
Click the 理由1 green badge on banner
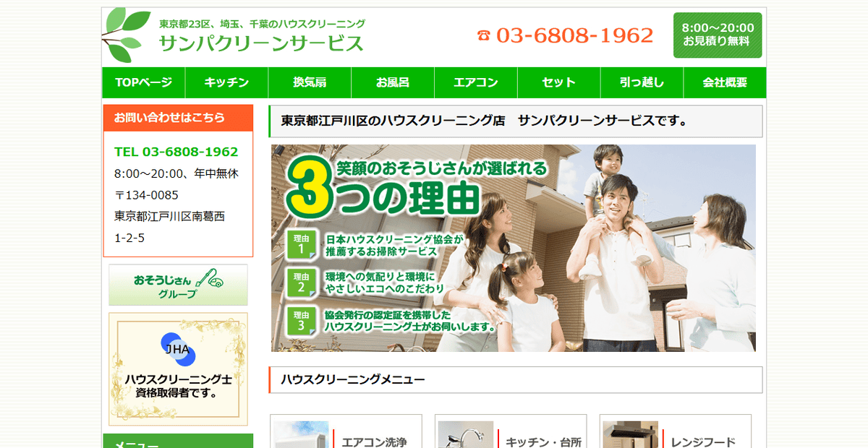tap(301, 244)
